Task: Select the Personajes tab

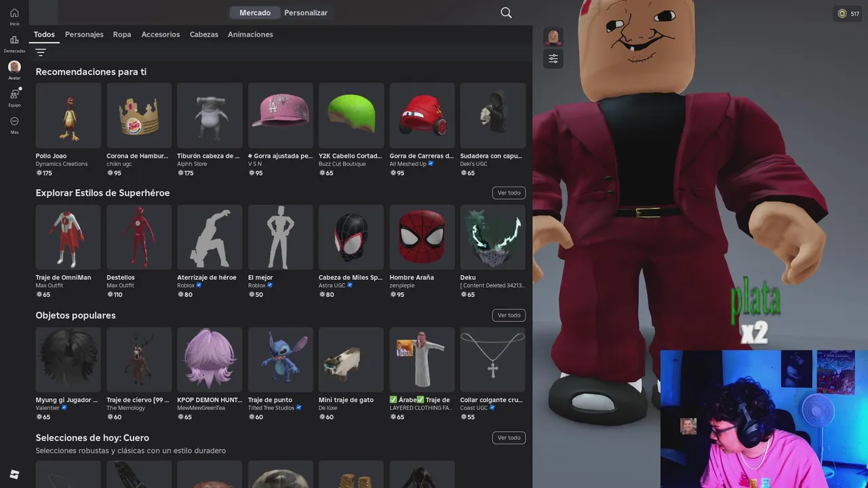Action: (x=84, y=35)
